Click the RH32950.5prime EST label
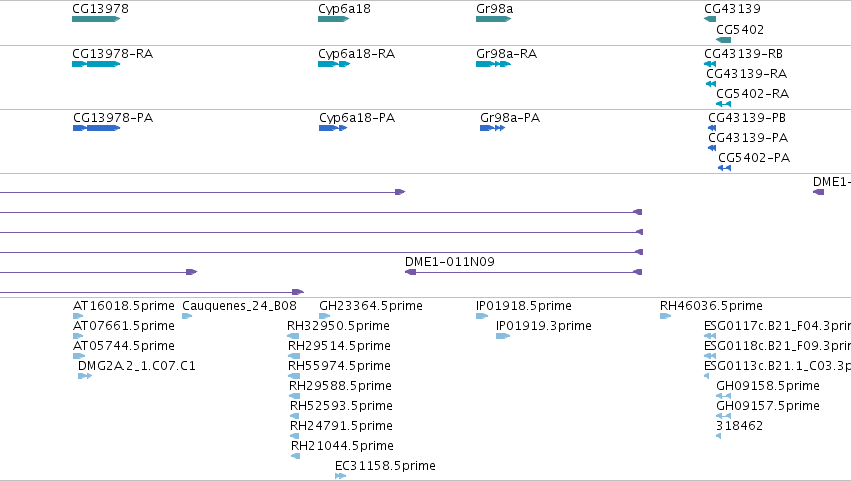Viewport: 851px width, 481px height. [338, 326]
